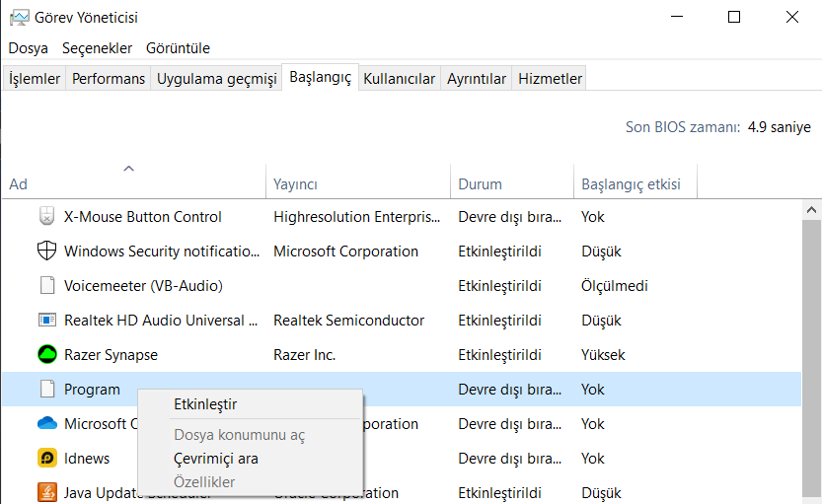
Task: Click the Voicemeeter blank file icon
Action: [47, 285]
